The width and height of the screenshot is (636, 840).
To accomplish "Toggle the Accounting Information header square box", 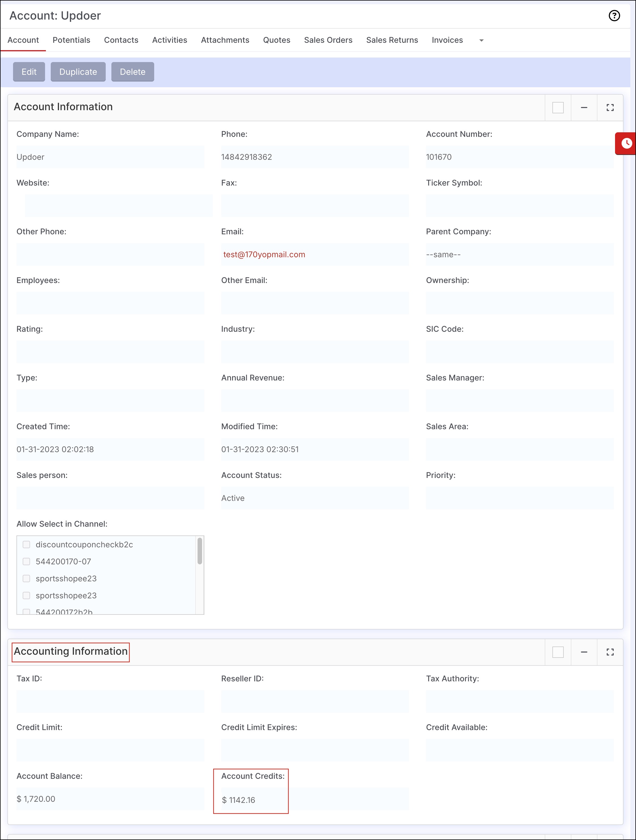I will point(558,652).
